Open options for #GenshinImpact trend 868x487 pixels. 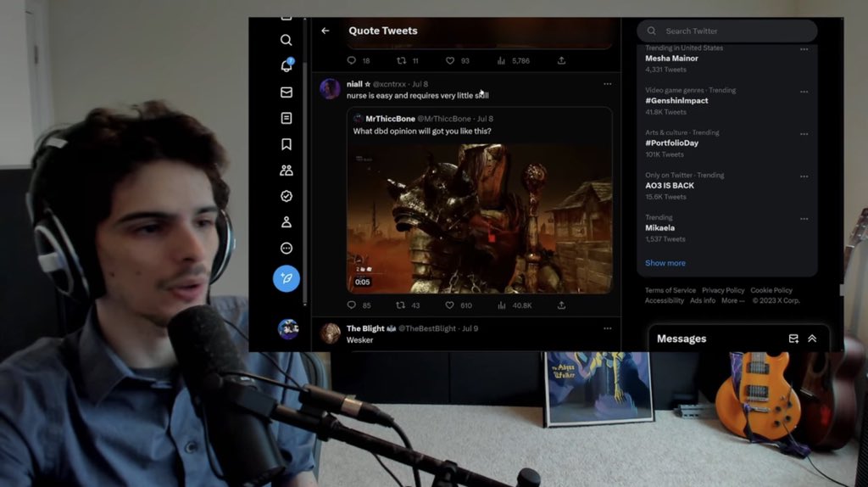click(x=804, y=92)
